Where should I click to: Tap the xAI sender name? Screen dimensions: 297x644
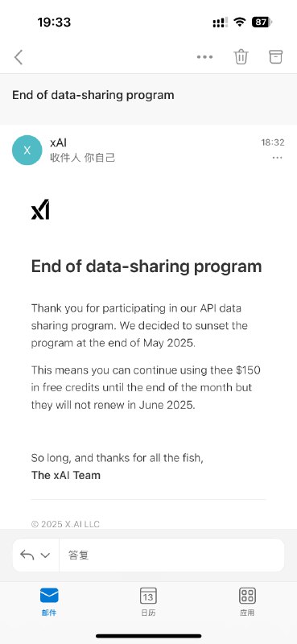click(x=58, y=142)
